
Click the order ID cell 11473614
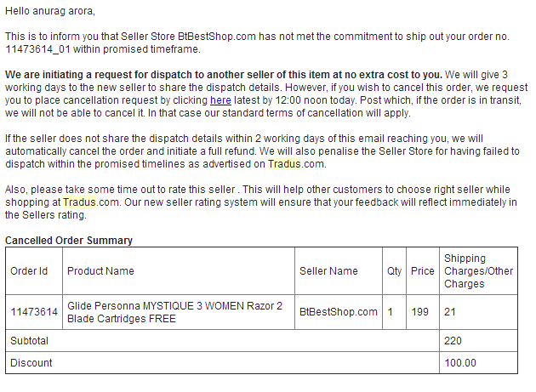[x=34, y=312]
